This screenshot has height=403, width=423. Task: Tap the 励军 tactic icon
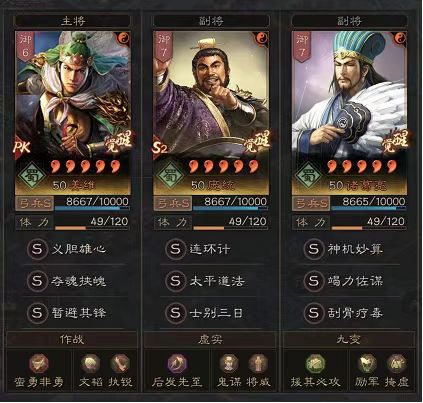[367, 363]
